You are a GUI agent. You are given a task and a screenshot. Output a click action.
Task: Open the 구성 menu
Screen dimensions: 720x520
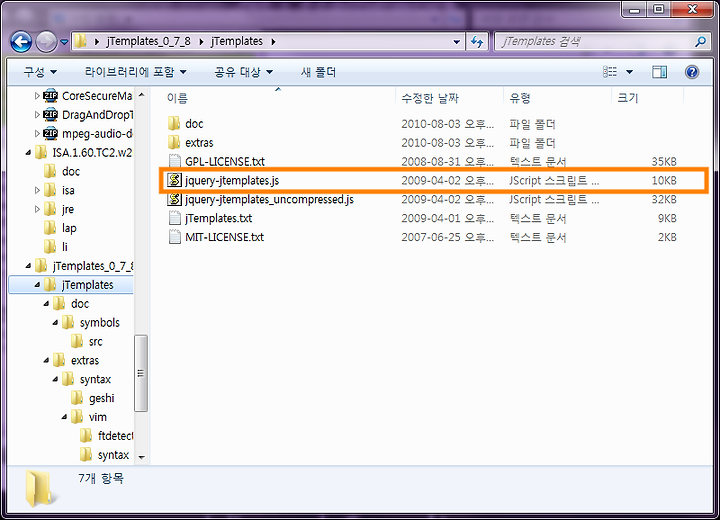(x=40, y=72)
